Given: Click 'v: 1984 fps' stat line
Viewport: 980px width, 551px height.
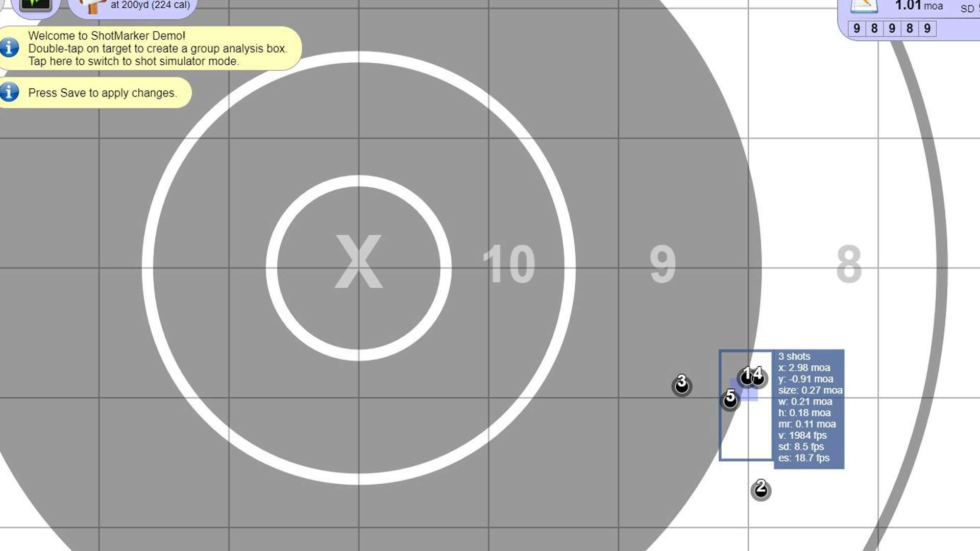Looking at the screenshot, I should (802, 435).
